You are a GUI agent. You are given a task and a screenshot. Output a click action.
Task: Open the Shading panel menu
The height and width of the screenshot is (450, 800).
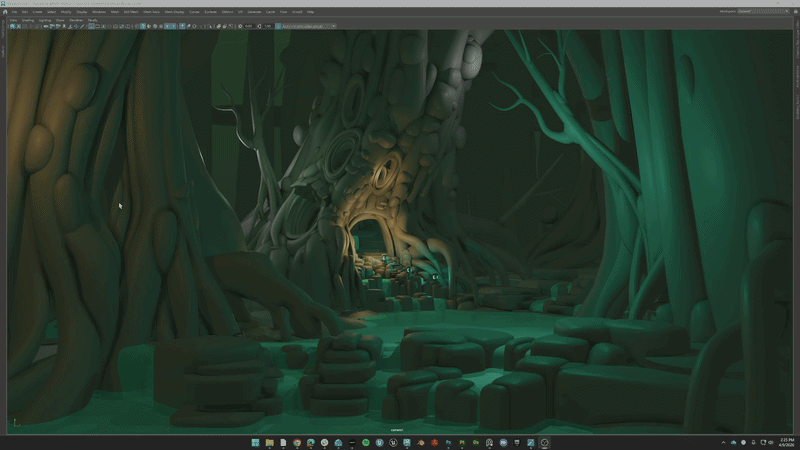(x=28, y=19)
